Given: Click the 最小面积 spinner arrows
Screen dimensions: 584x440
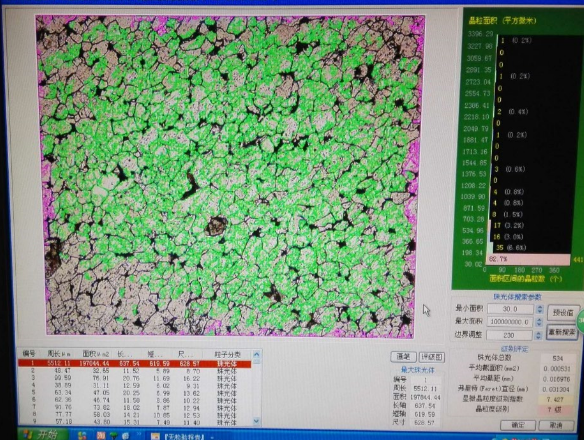Looking at the screenshot, I should 540,309.
